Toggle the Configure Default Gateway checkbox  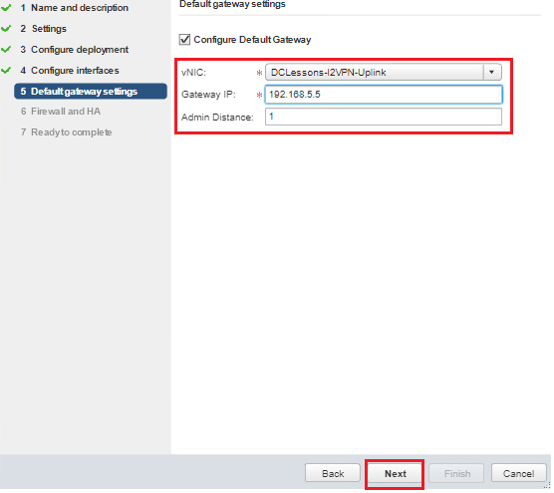185,40
